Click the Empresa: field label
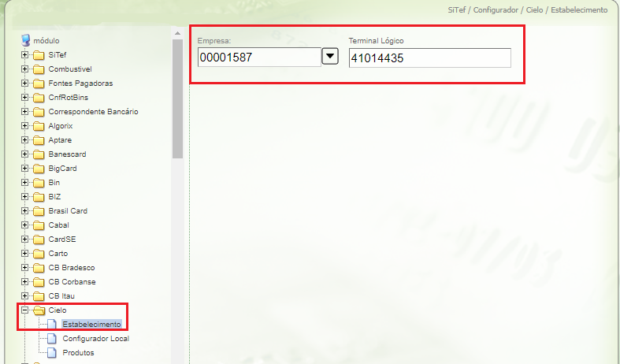 [214, 41]
